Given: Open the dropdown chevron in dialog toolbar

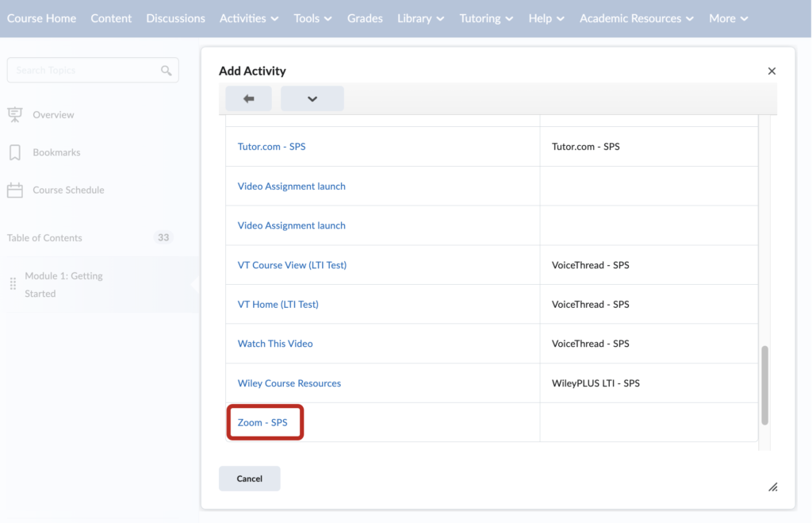Looking at the screenshot, I should pos(312,98).
